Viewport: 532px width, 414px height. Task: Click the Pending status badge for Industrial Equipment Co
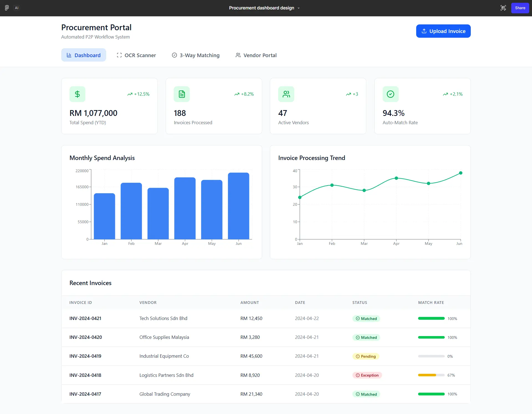click(366, 356)
